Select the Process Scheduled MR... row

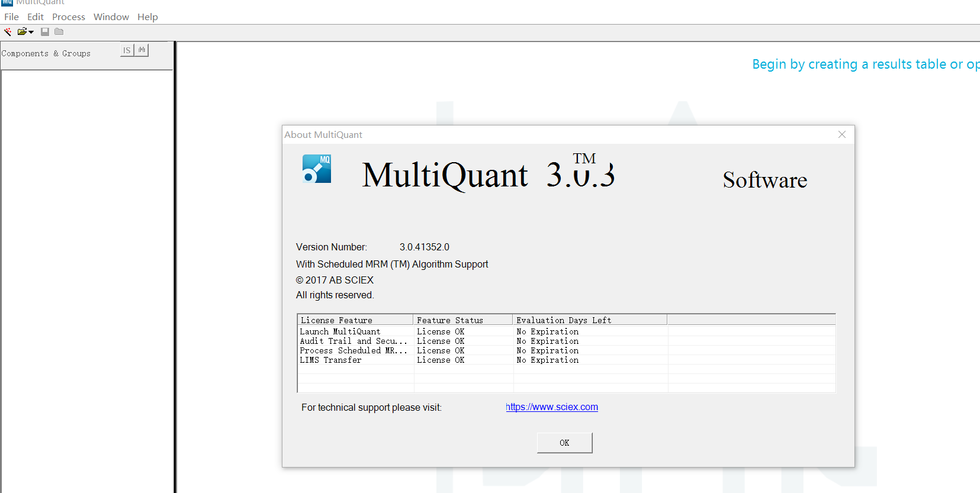(x=566, y=350)
